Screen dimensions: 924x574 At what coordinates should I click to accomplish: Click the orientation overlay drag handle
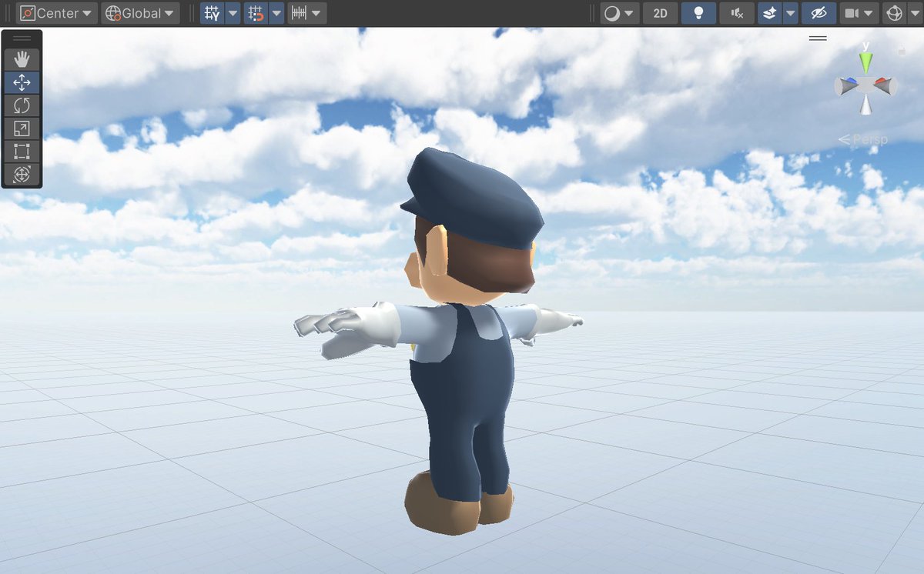tap(818, 38)
